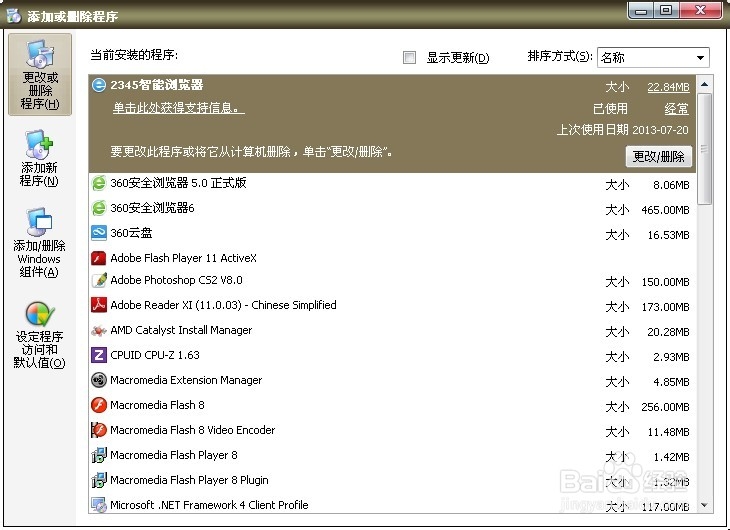Select Adobe Flash Player 11 ActiveX entry

coord(392,258)
